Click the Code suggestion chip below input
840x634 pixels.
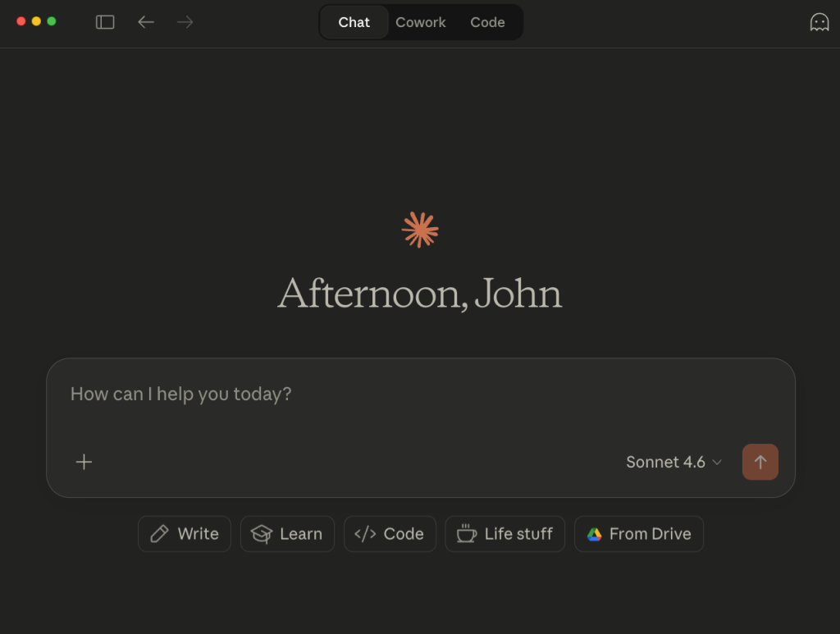[390, 534]
